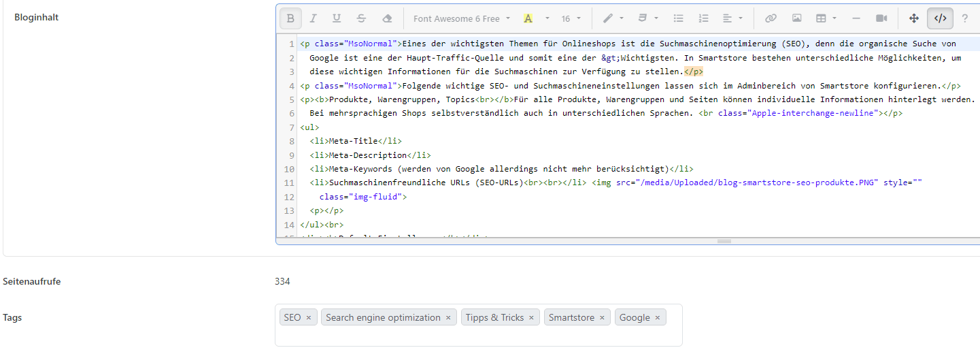980x350 pixels.
Task: Insert an unordered bullet list
Action: pyautogui.click(x=678, y=18)
